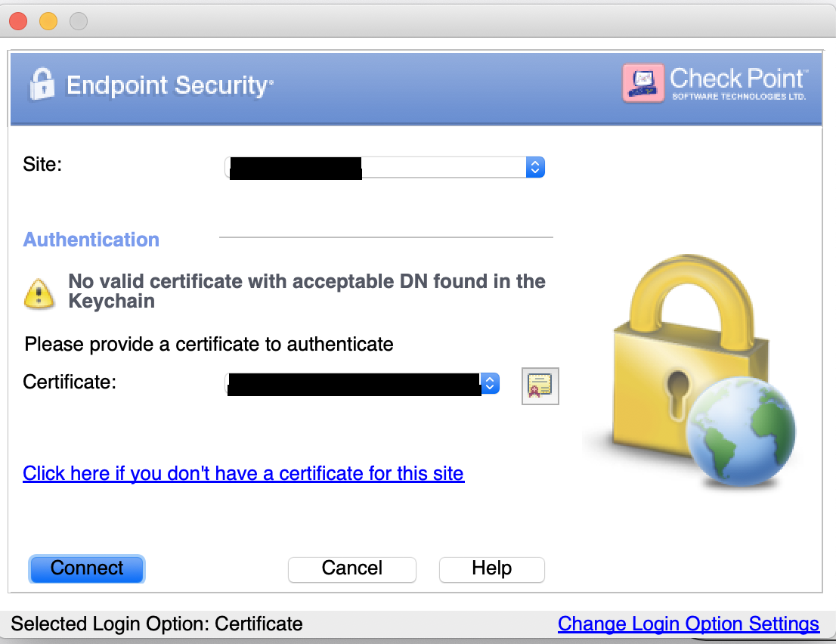
Task: Click the blue stepper arrows on Certificate selector
Action: 490,383
